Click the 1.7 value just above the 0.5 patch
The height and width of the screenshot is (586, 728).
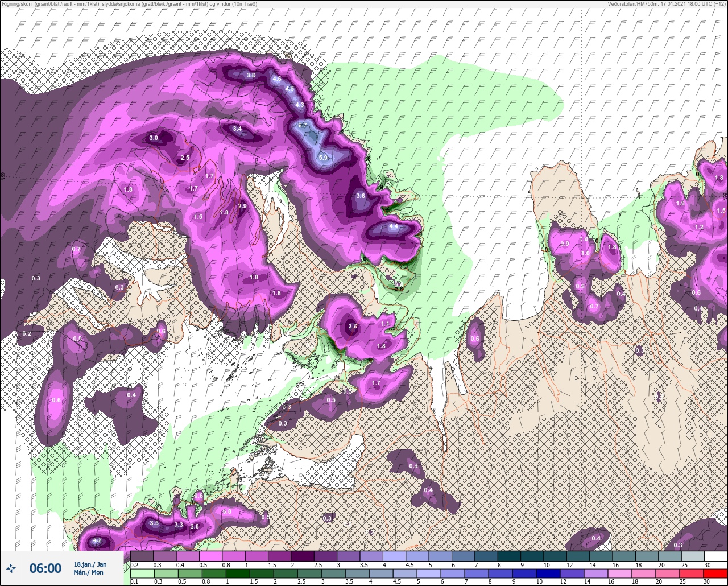(x=376, y=383)
